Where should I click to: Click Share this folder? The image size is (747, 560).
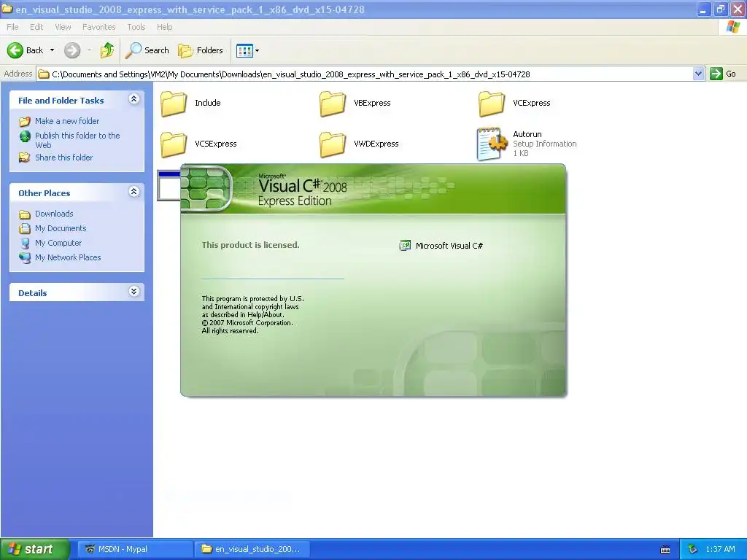click(x=64, y=157)
